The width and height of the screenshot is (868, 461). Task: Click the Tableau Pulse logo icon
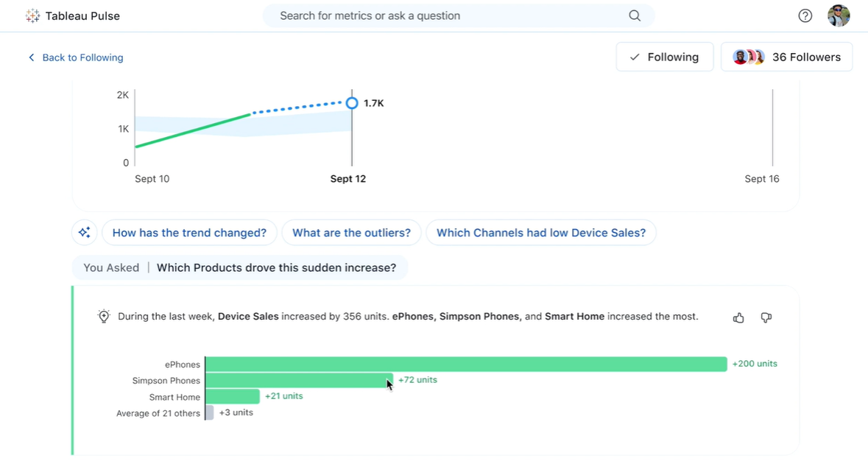tap(32, 15)
